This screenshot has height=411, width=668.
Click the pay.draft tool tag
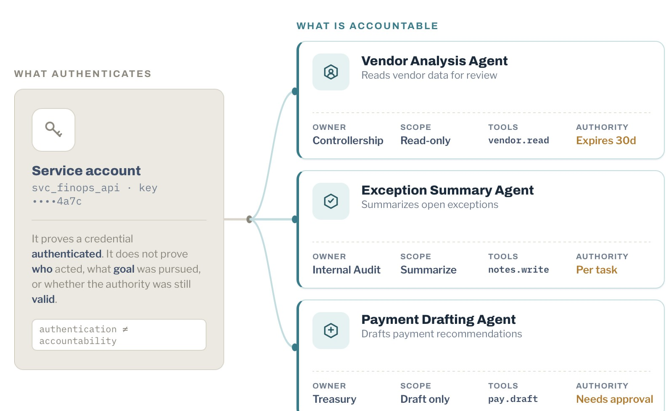tap(513, 399)
